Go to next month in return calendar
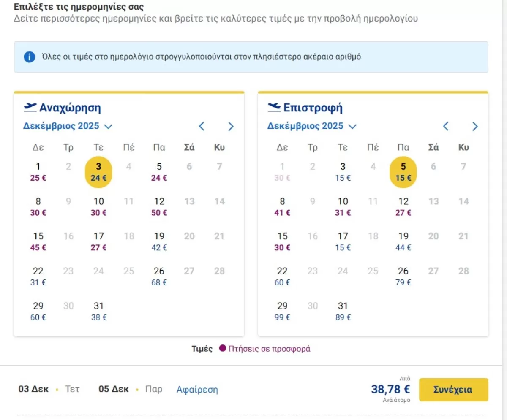The image size is (507, 420). 475,126
